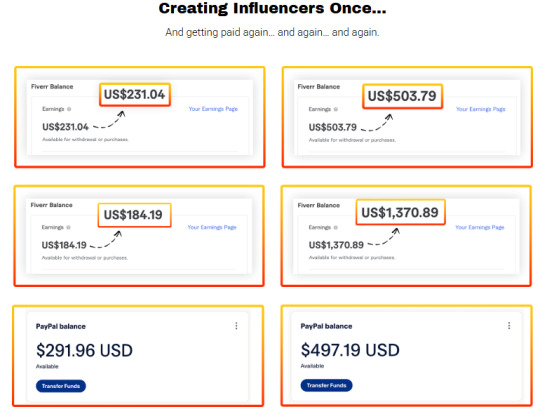Click the Creating Influencers Once heading

tap(272, 8)
